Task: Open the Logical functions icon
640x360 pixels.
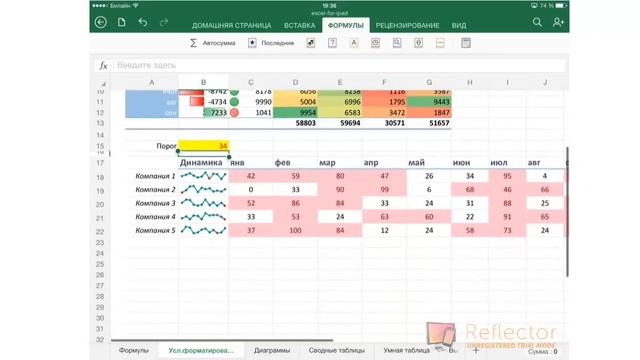Action: click(x=332, y=43)
